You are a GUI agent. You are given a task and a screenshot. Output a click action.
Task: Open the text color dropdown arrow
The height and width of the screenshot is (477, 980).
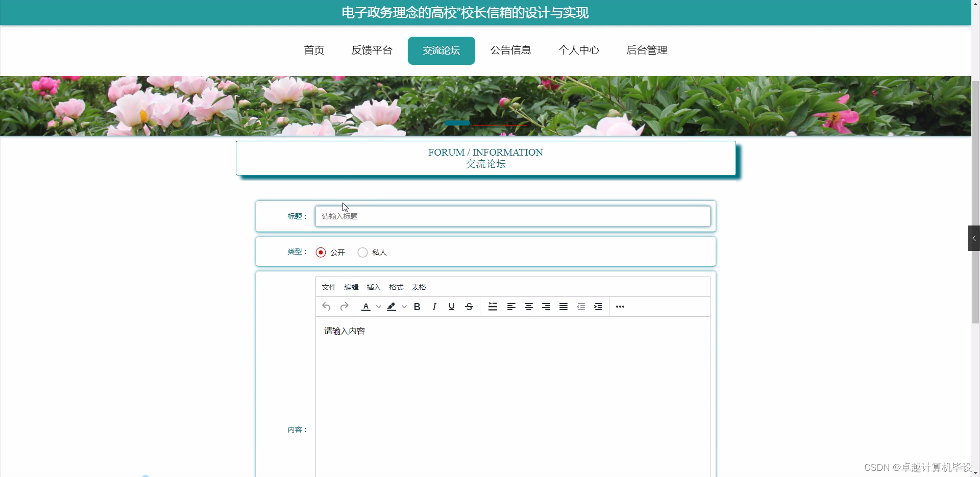378,307
